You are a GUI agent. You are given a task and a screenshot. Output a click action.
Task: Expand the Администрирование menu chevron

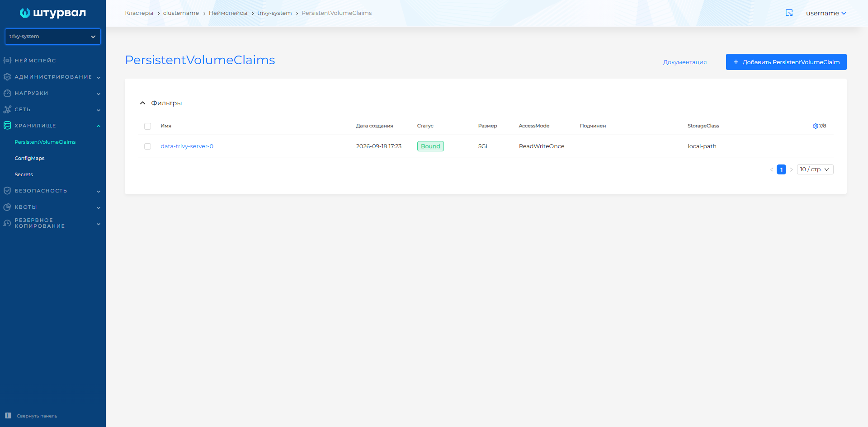pyautogui.click(x=99, y=77)
